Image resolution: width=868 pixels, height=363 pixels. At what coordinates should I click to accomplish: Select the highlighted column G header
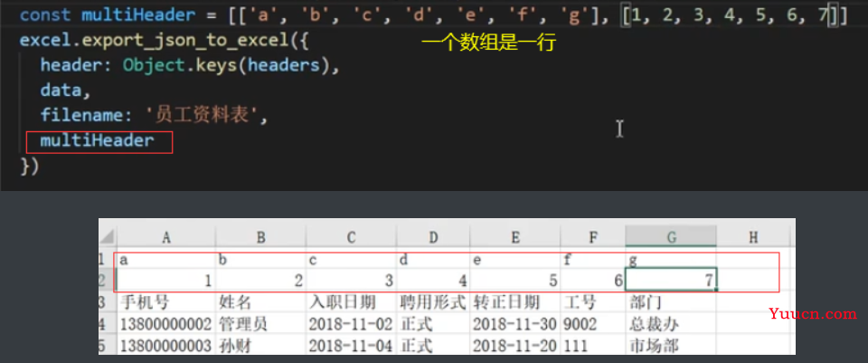click(671, 238)
